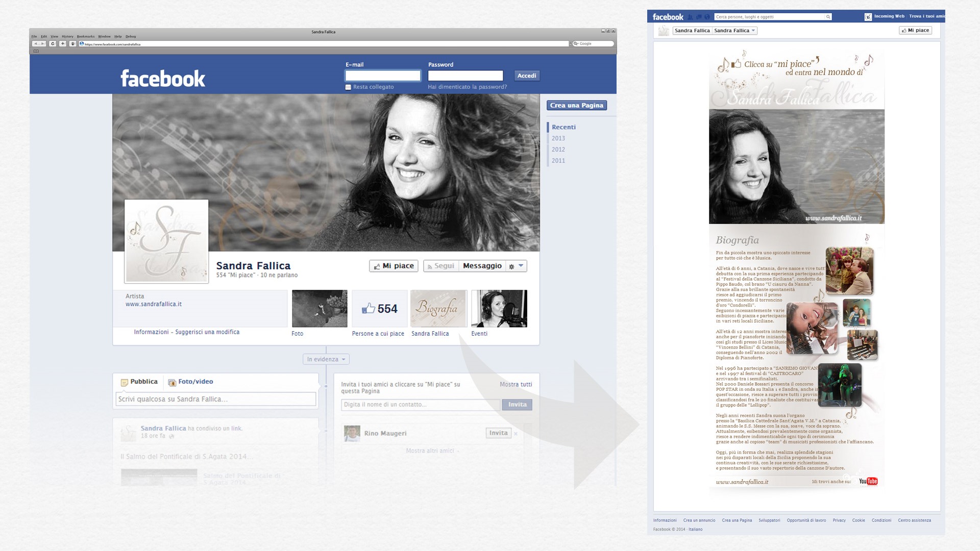Click the E-mail input field
980x551 pixels.
(382, 76)
